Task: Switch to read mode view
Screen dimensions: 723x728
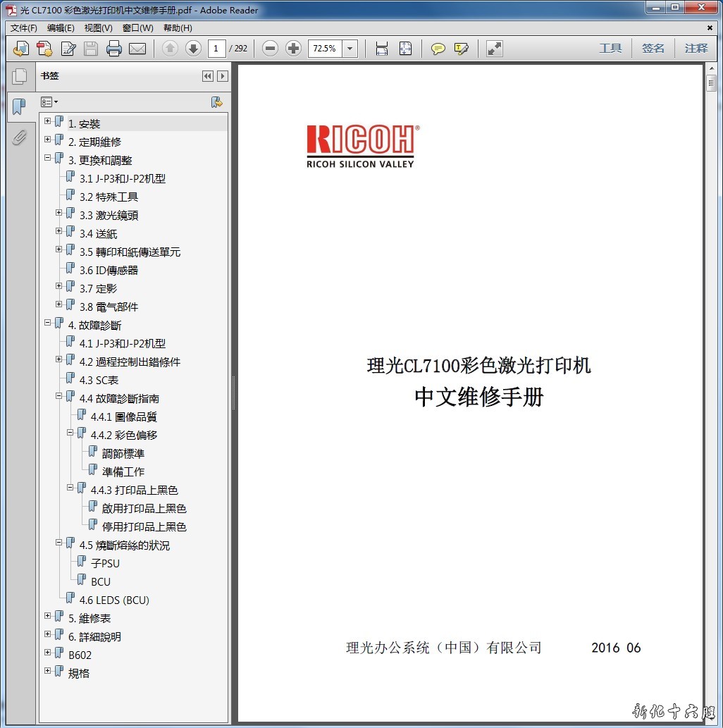Action: coord(495,49)
